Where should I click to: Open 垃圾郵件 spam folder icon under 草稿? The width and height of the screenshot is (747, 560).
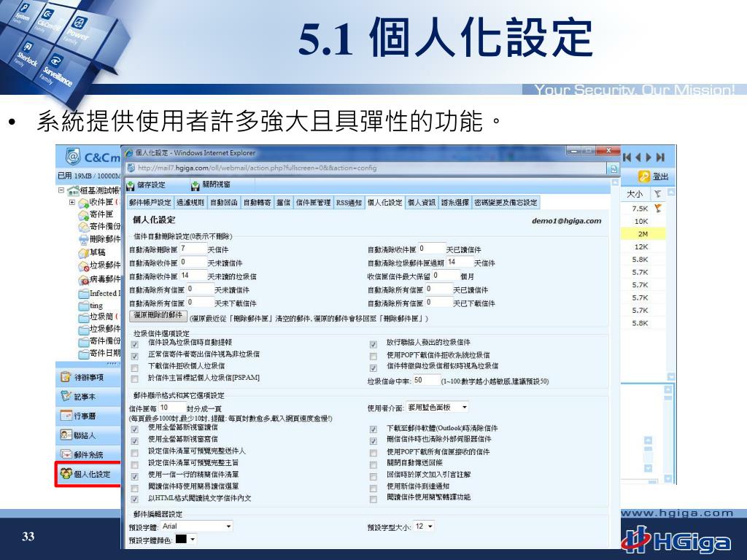pos(83,265)
